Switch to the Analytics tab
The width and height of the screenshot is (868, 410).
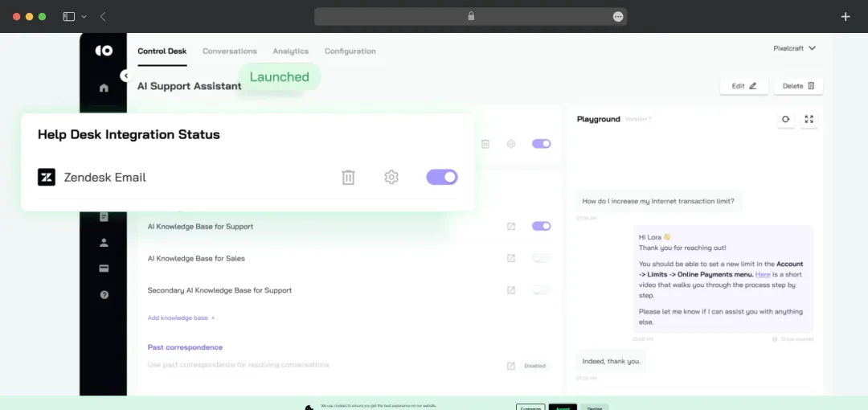[x=291, y=51]
